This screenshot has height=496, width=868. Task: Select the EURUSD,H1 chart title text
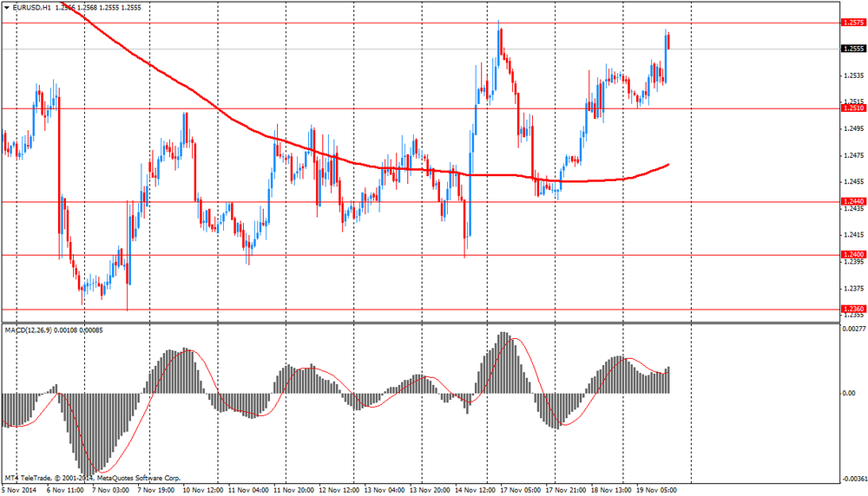click(x=32, y=8)
